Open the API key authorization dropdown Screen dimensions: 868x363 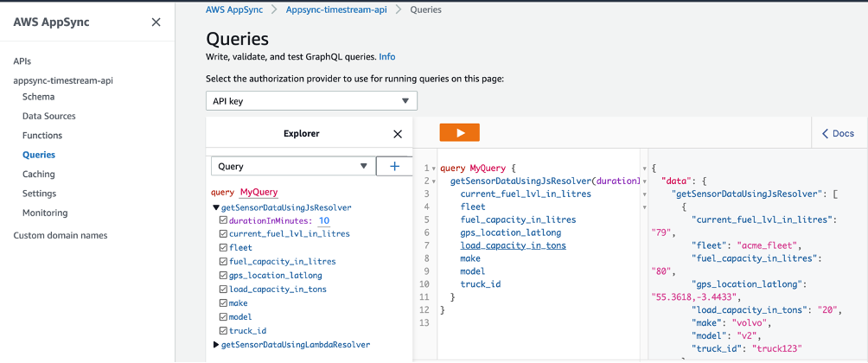tap(311, 101)
